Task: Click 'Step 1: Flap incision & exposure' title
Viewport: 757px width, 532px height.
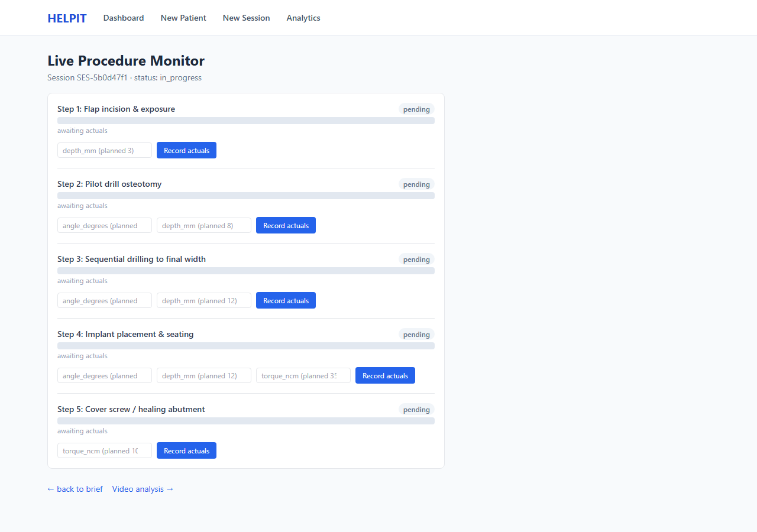Action: point(116,109)
